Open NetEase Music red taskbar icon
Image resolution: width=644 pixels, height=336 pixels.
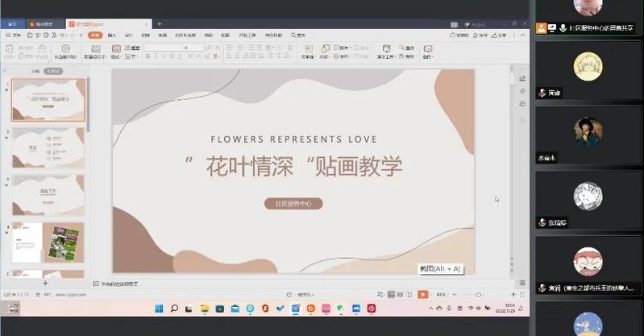tap(372, 308)
